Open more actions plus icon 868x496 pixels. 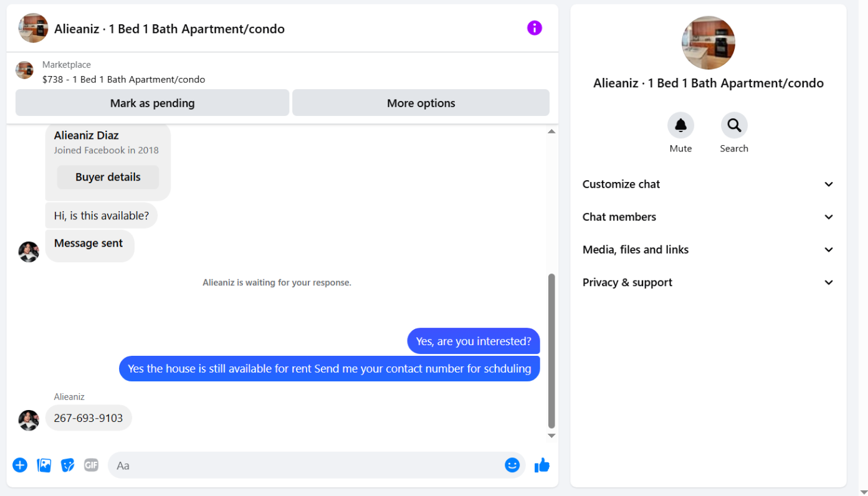[x=20, y=465]
